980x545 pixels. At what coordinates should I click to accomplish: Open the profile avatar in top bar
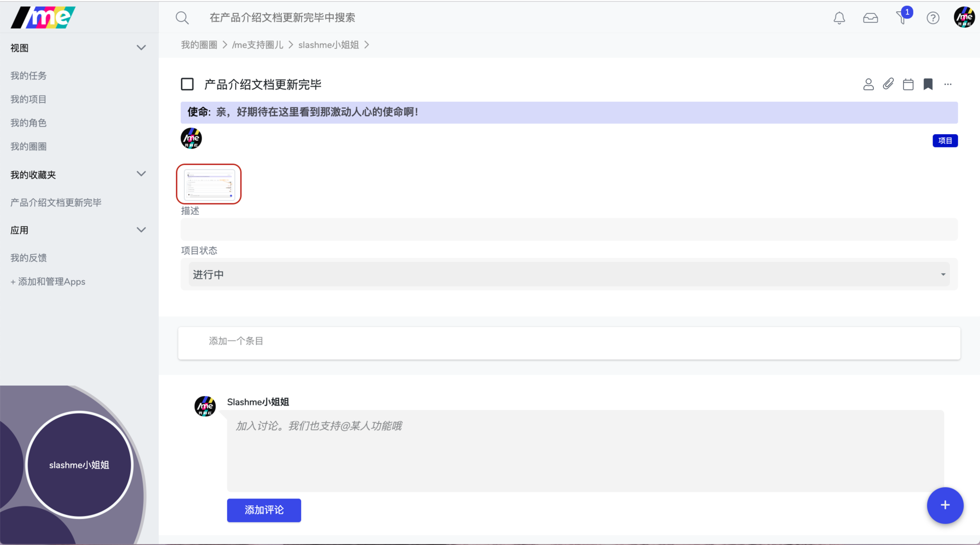[x=964, y=17]
